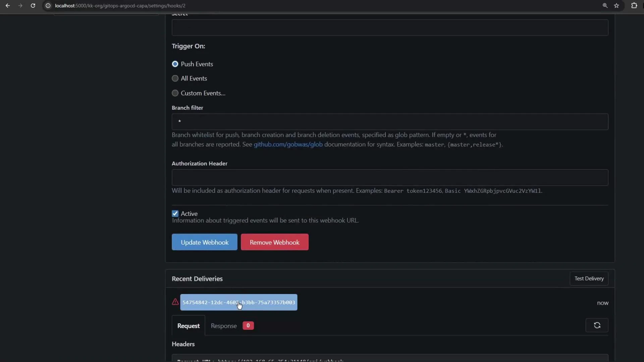Uncheck the Active checkbox

coord(175,213)
